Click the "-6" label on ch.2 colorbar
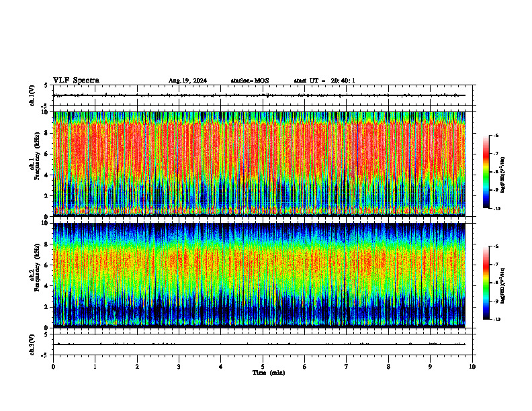This screenshot has height=411, width=532. tap(496, 246)
